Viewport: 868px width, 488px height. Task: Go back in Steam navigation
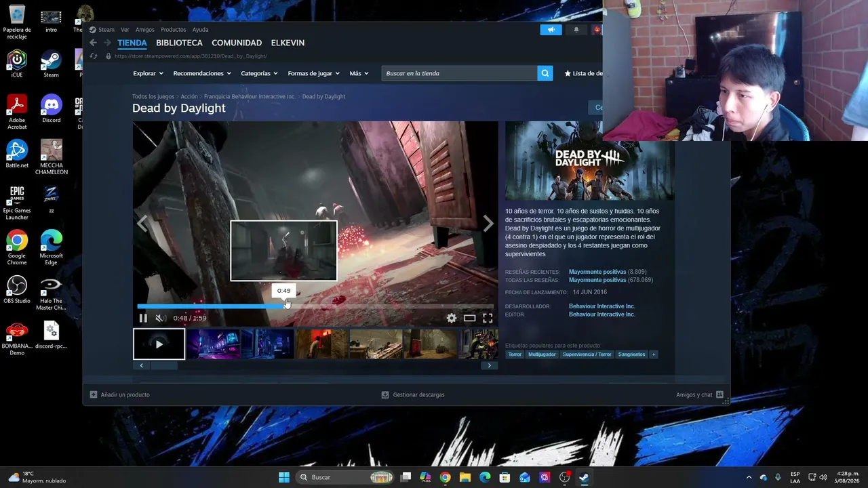click(x=94, y=43)
